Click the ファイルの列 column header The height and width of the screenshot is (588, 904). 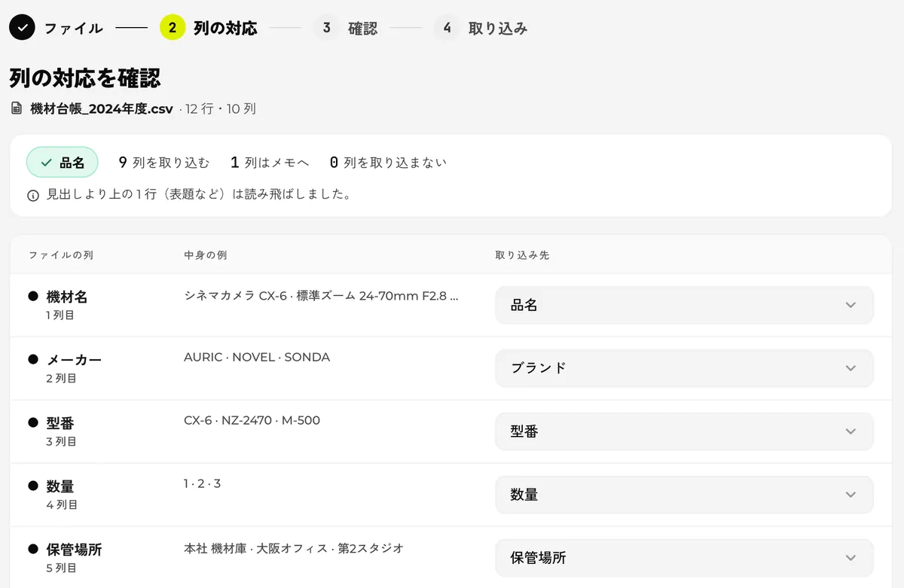coord(61,255)
